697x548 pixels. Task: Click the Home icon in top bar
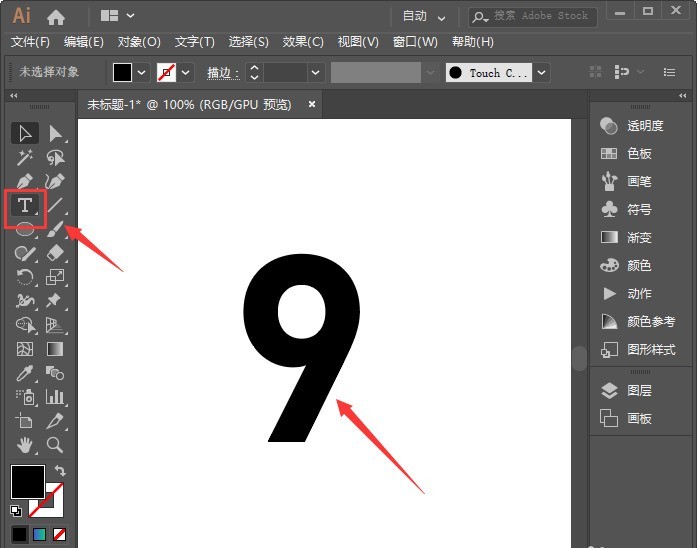56,16
